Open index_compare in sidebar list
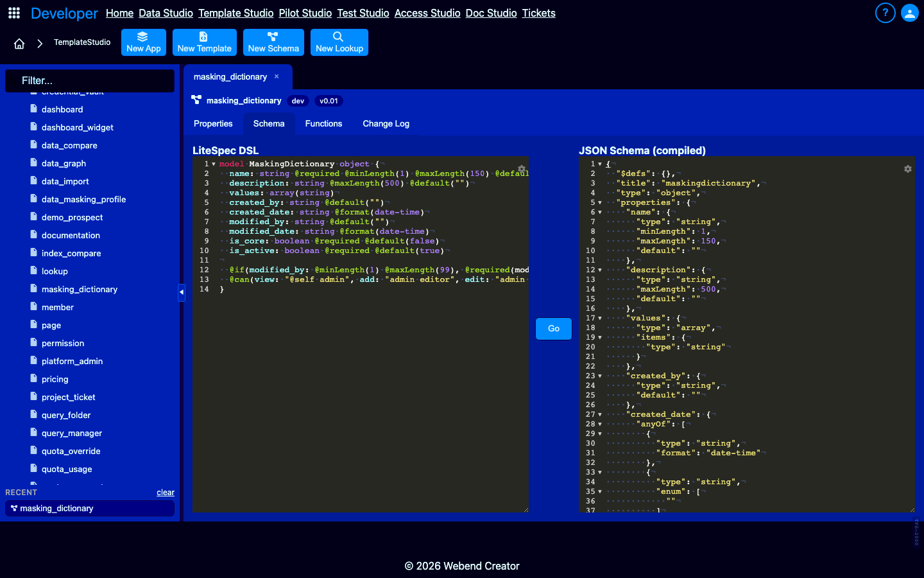This screenshot has height=578, width=924. tap(71, 253)
